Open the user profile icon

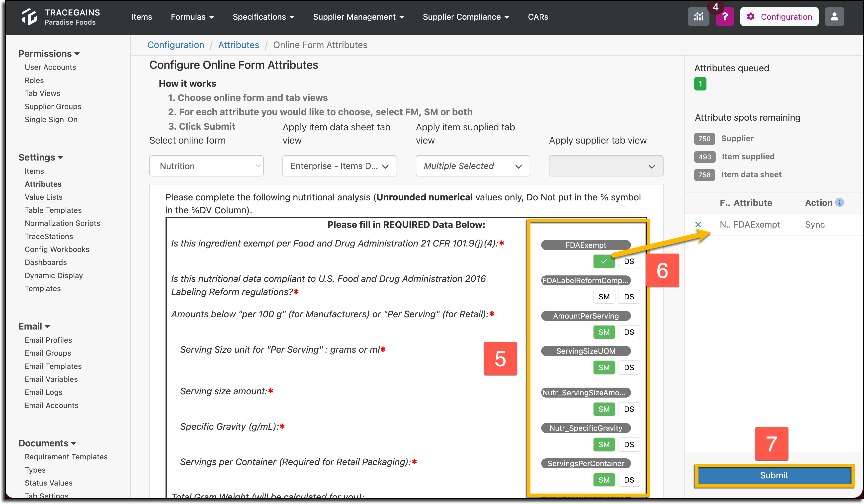coord(834,16)
